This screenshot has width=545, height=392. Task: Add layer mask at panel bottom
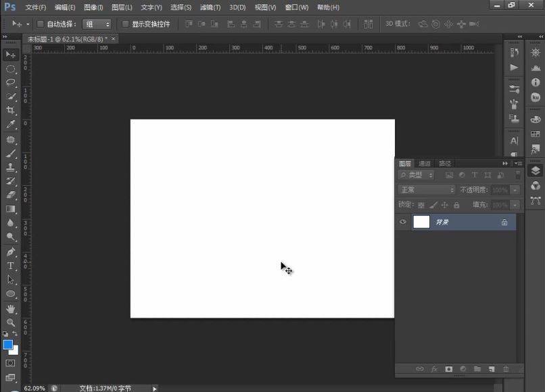point(449,369)
